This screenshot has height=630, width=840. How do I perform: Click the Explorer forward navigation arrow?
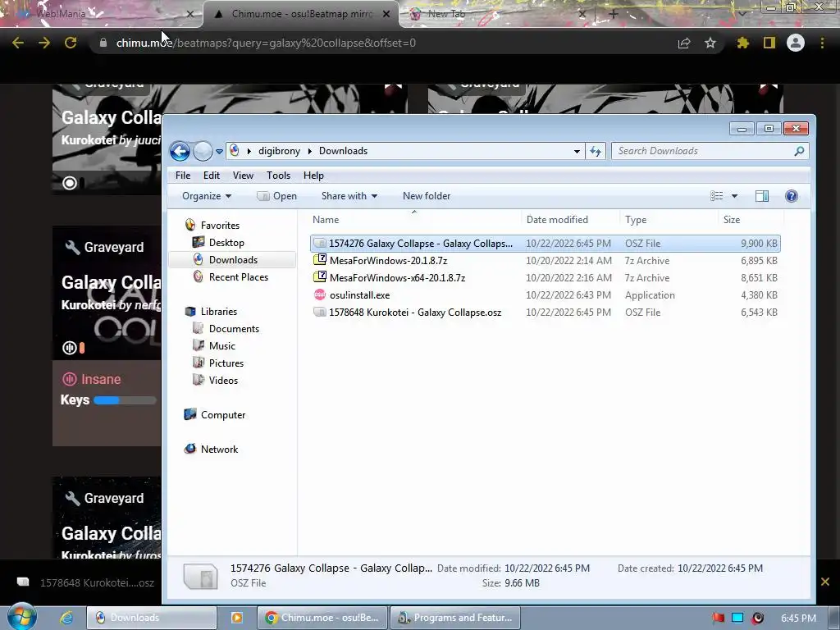tap(203, 151)
